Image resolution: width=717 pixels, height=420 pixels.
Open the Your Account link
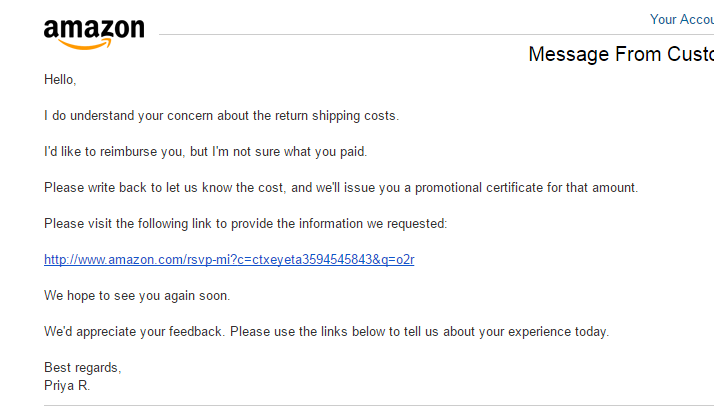point(682,19)
